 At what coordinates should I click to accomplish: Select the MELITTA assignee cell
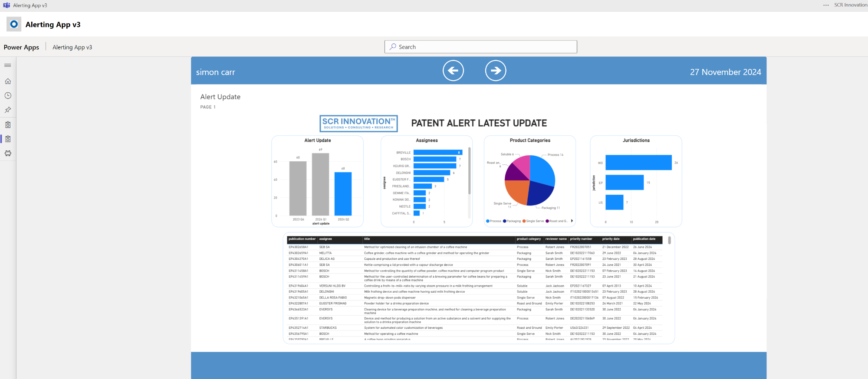tap(325, 253)
